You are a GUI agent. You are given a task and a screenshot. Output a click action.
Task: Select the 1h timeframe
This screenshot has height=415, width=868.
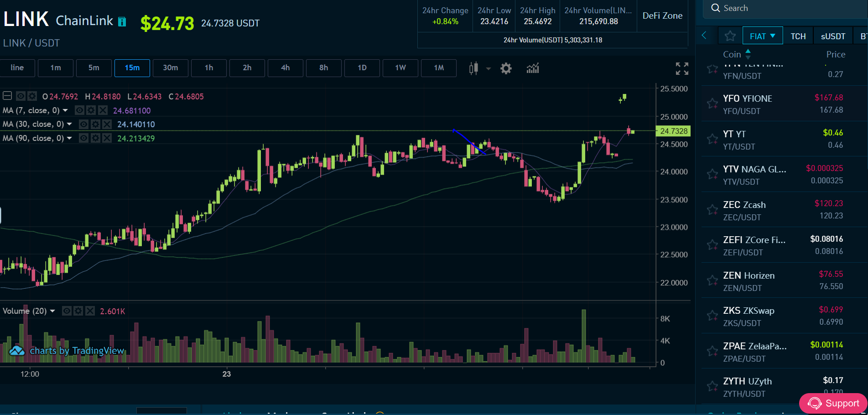pyautogui.click(x=209, y=68)
